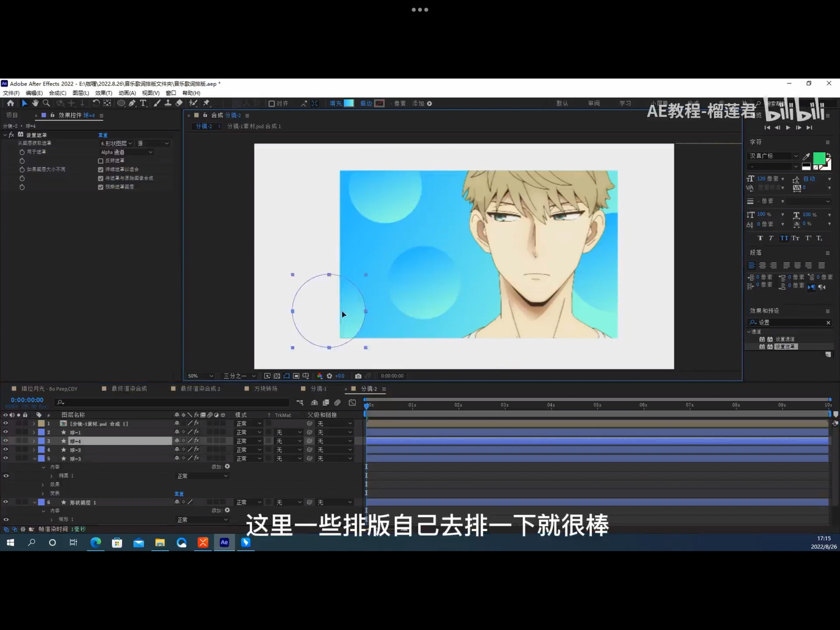This screenshot has height=630, width=840.
Task: Select the Roto Brush tool
Action: pyautogui.click(x=193, y=103)
